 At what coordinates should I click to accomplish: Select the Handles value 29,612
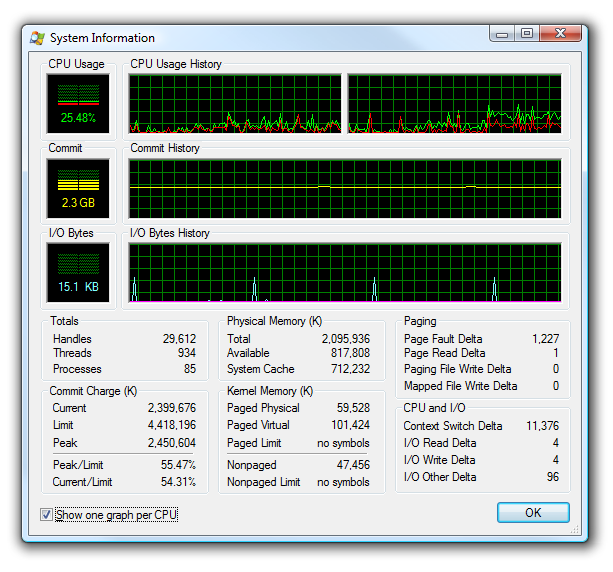pyautogui.click(x=179, y=339)
